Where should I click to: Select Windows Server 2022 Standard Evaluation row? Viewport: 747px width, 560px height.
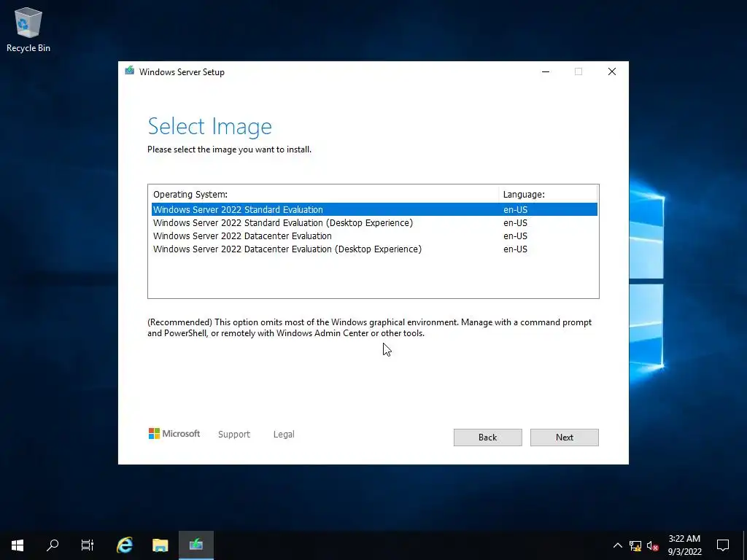tap(374, 209)
